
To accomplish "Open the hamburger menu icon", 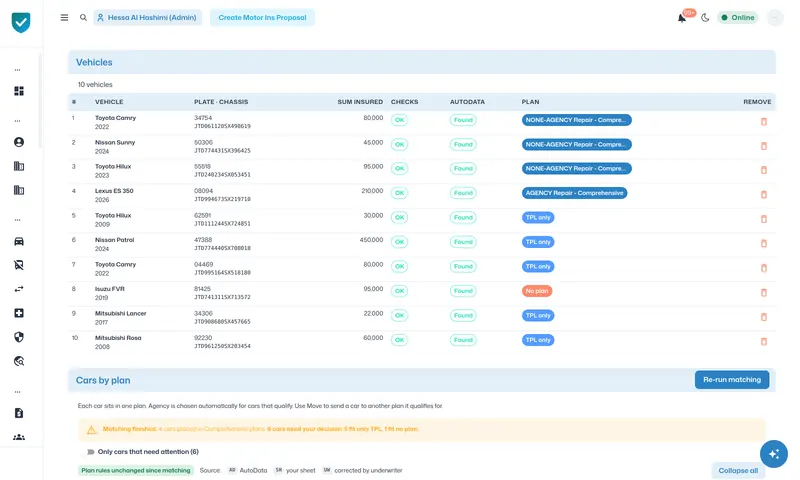I will tap(64, 17).
